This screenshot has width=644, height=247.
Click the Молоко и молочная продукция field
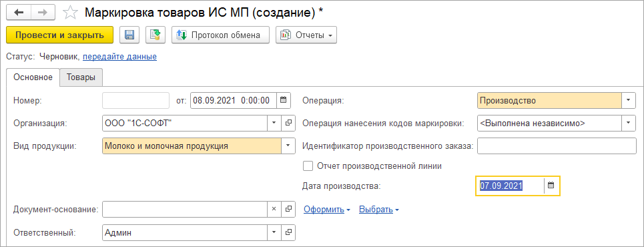(192, 146)
